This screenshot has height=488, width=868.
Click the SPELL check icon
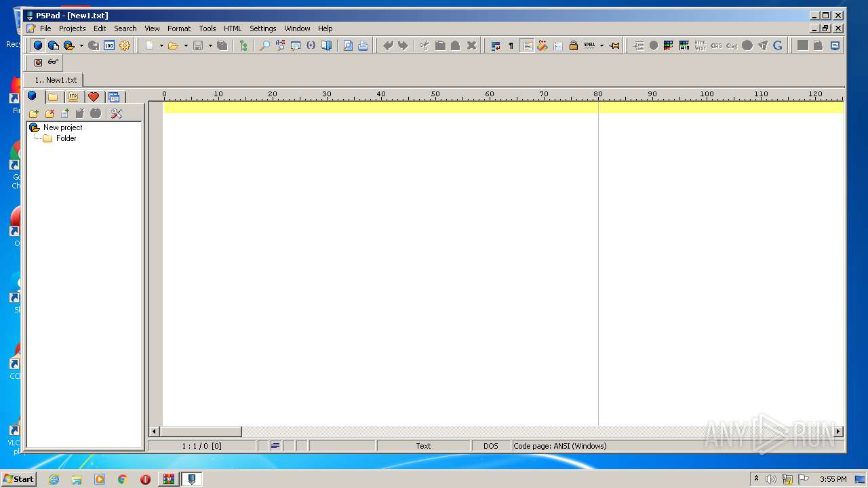589,45
